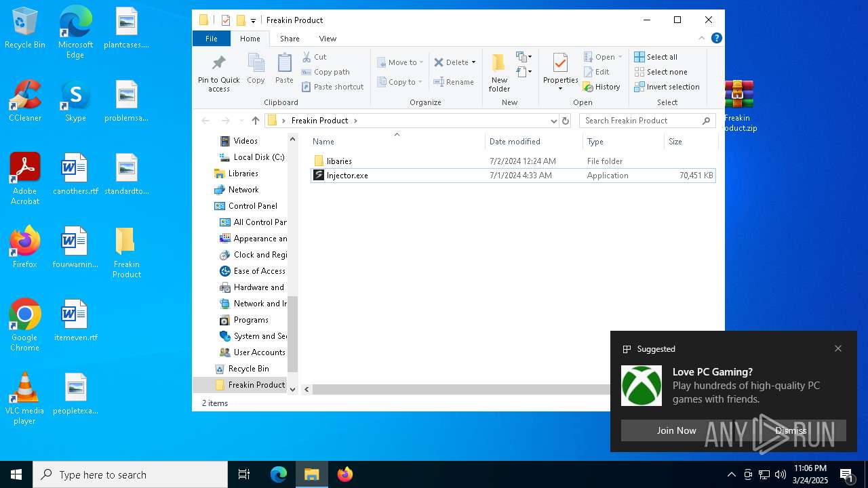Screen dimensions: 868x488
Task: Open the Open button dropdown
Action: 620,57
